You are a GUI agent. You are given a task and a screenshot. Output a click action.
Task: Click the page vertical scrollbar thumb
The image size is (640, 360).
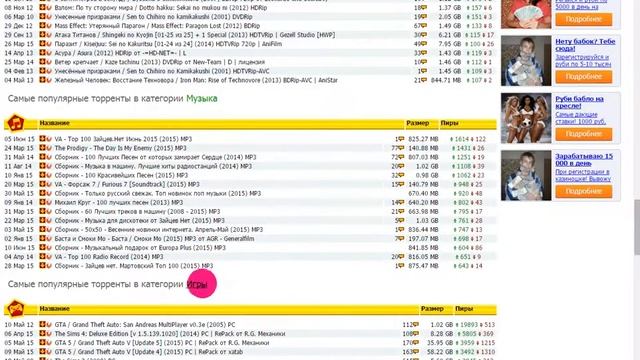click(637, 227)
